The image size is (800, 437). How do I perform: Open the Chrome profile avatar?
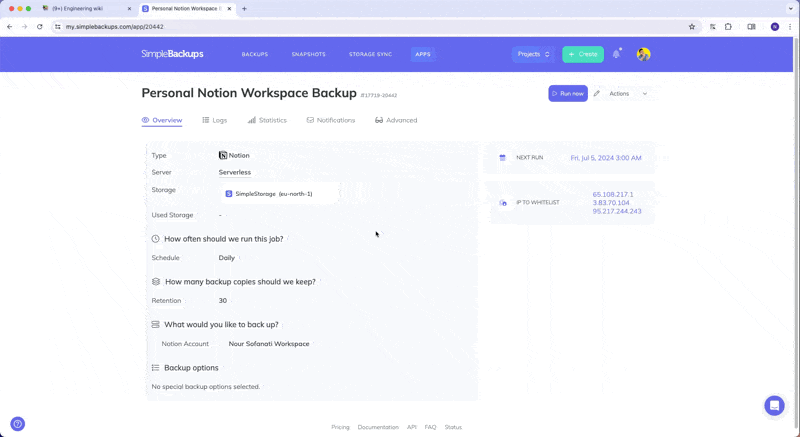pyautogui.click(x=774, y=27)
